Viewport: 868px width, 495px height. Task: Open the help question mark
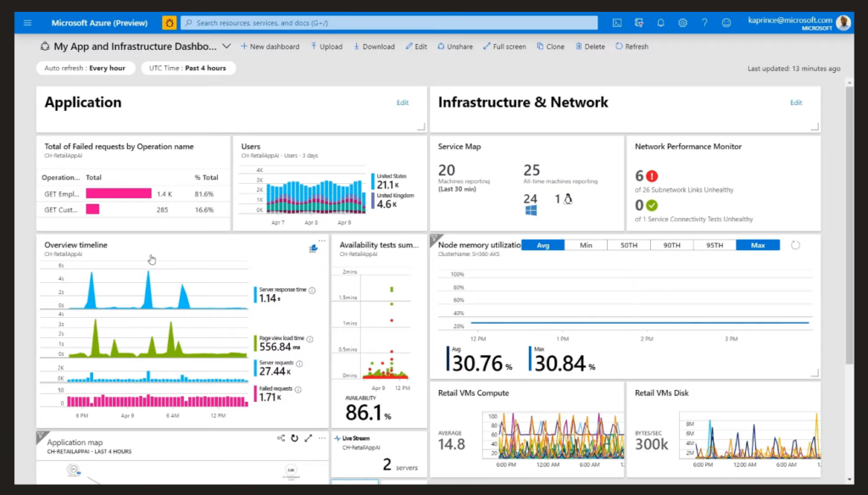[x=704, y=23]
